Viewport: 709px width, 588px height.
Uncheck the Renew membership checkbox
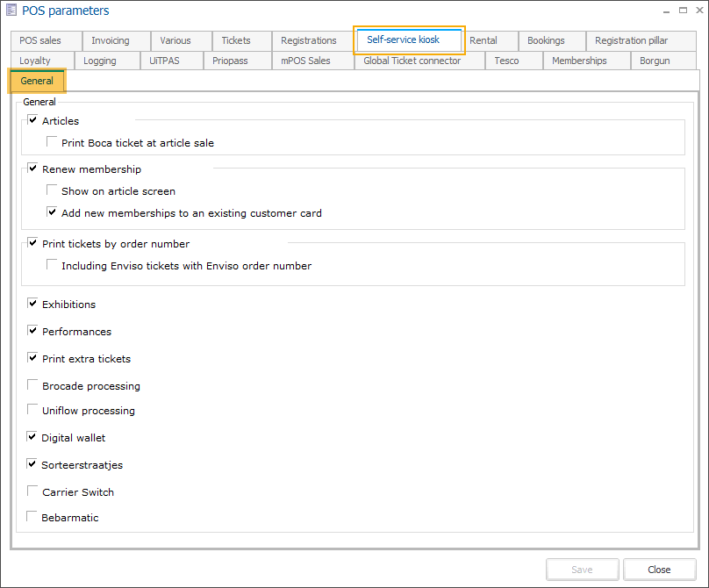point(33,169)
